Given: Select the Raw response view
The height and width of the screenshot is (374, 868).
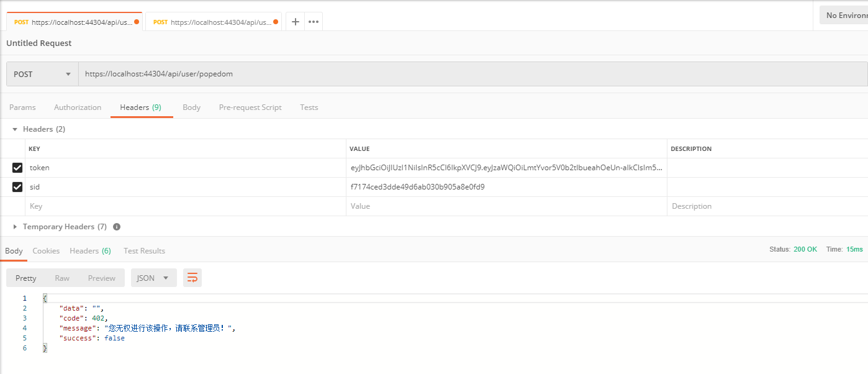Looking at the screenshot, I should tap(62, 278).
